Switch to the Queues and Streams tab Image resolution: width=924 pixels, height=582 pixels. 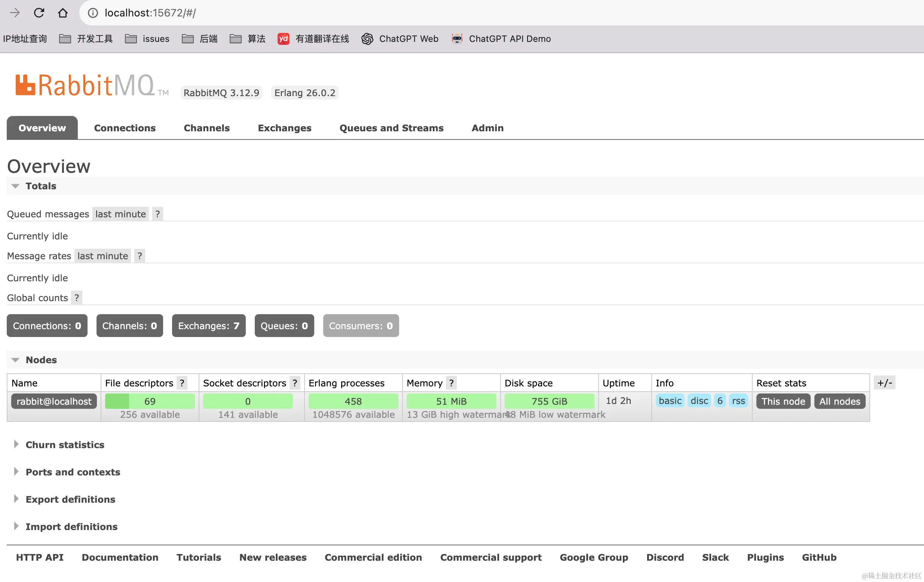391,128
